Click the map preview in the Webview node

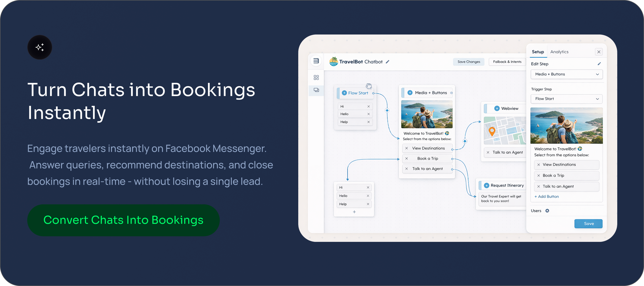click(x=505, y=131)
